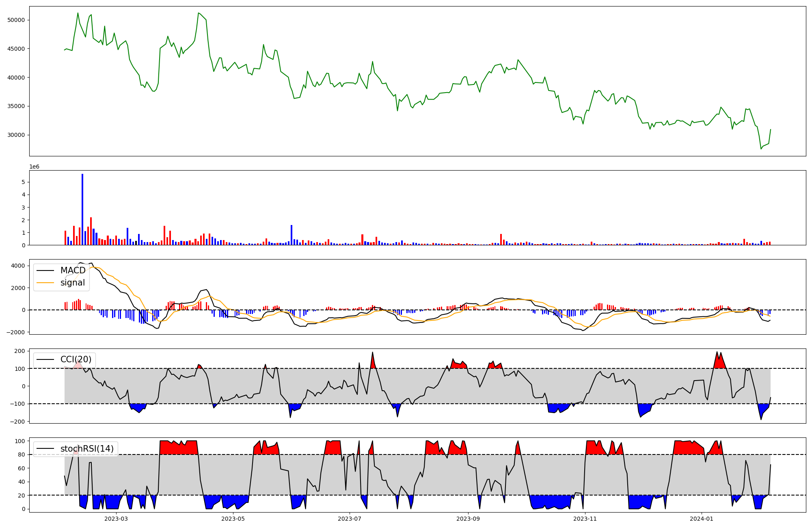Click the 2023-03 x-axis date label
This screenshot has height=528, width=812.
[x=116, y=519]
